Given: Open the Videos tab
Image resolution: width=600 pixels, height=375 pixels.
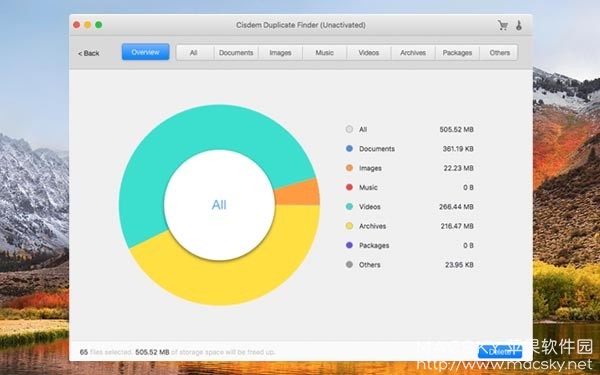Looking at the screenshot, I should coord(369,52).
